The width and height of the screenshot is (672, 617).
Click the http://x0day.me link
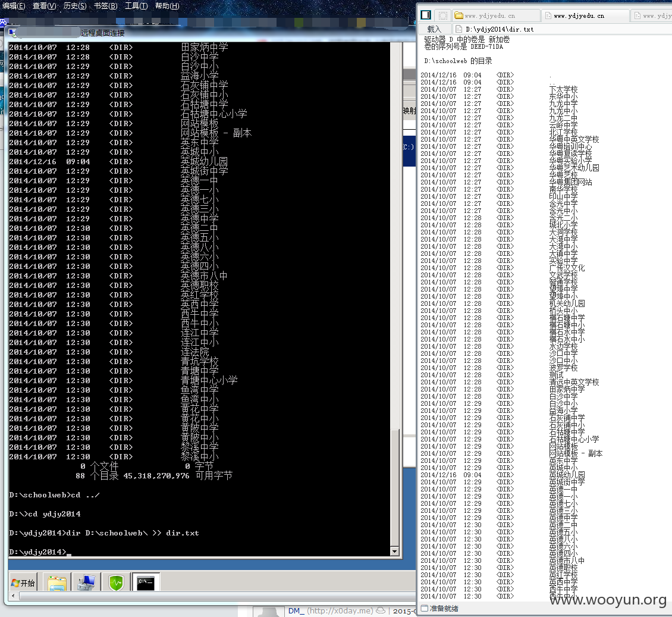click(x=340, y=610)
